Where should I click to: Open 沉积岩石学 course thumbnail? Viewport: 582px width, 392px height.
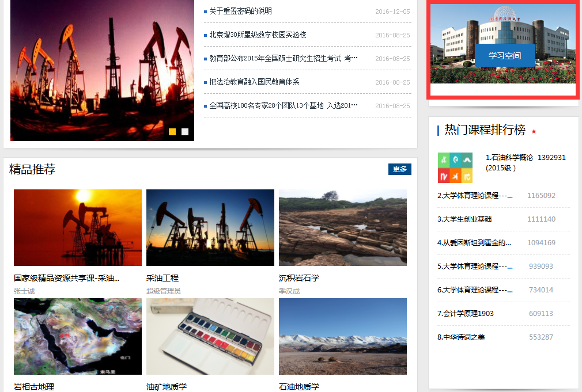pyautogui.click(x=342, y=227)
